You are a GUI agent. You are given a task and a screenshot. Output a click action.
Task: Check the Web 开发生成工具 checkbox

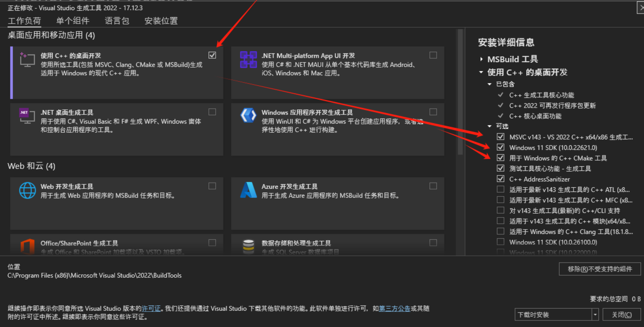coord(212,186)
